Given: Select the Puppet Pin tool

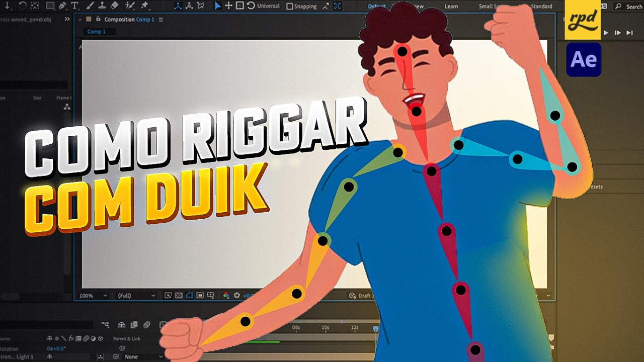Looking at the screenshot, I should (144, 6).
